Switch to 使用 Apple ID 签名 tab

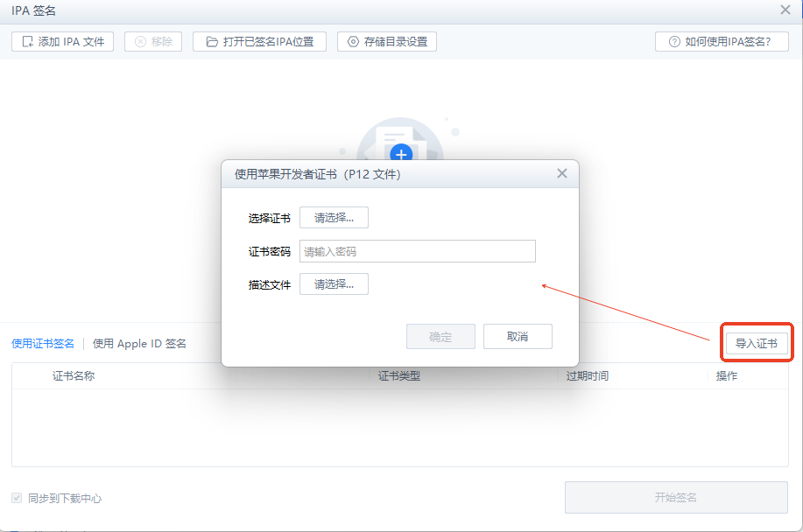point(139,344)
